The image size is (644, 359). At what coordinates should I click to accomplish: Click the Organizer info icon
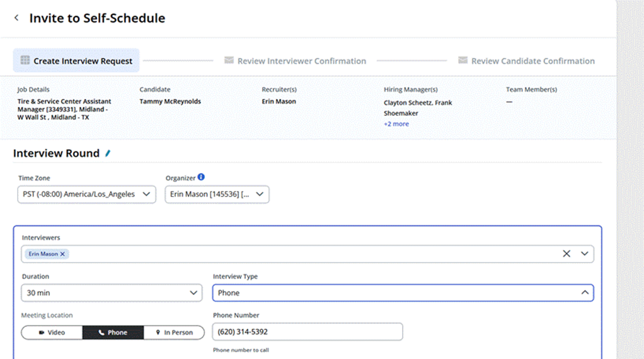click(201, 178)
